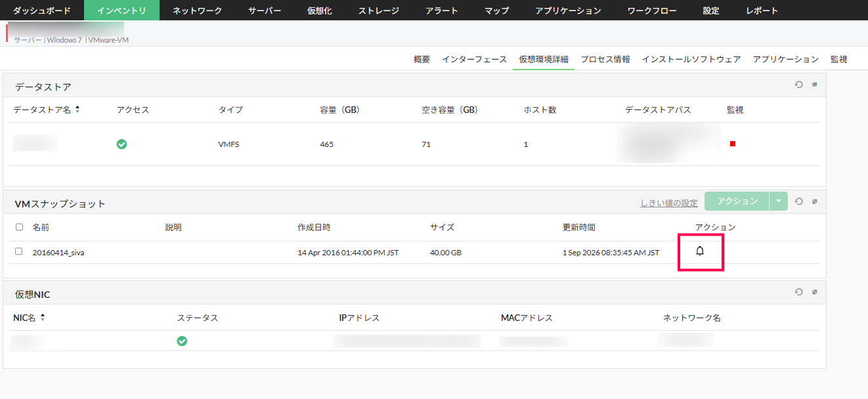The width and height of the screenshot is (868, 399).
Task: Refresh the データストア panel
Action: pos(799,84)
